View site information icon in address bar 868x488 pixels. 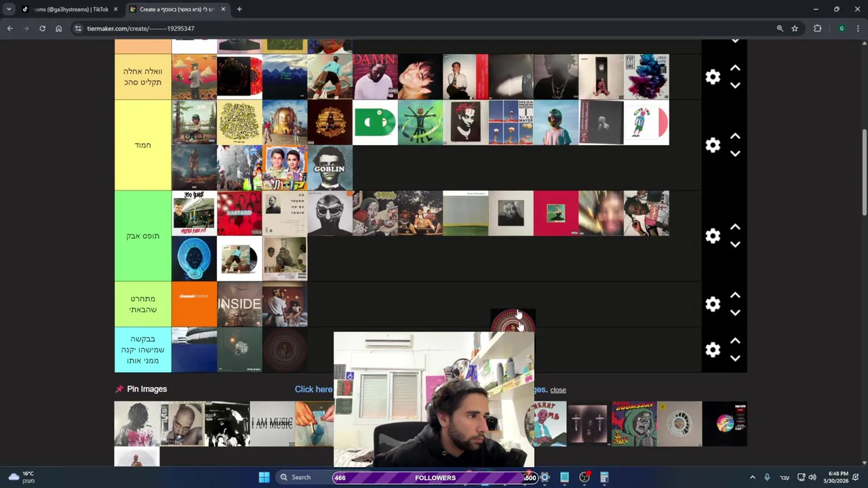78,28
